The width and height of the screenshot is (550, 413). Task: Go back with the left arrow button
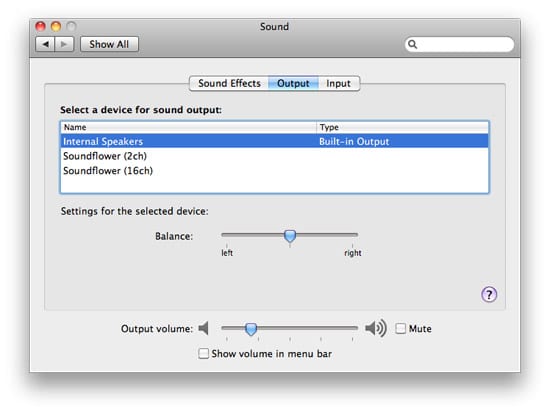click(x=45, y=44)
